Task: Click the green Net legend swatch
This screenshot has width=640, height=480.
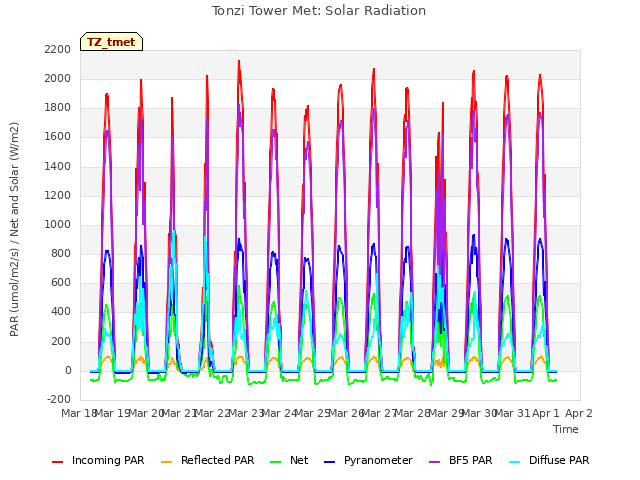Action: click(x=276, y=462)
